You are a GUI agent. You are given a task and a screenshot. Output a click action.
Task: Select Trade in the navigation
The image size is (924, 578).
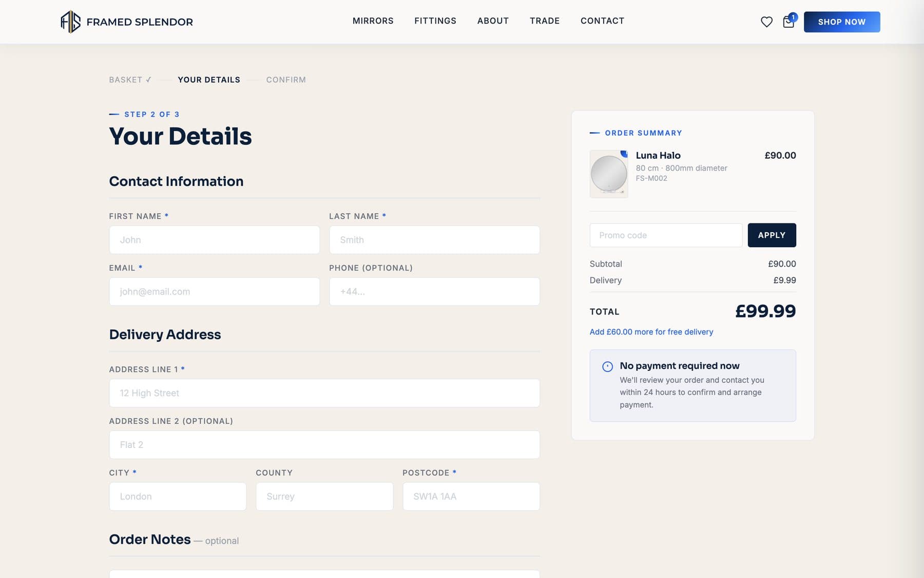(545, 21)
